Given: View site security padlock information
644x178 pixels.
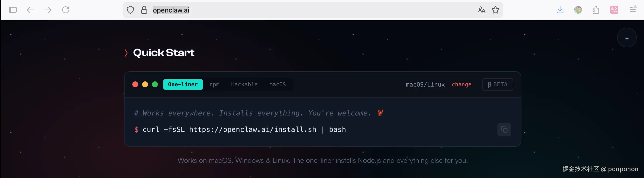Looking at the screenshot, I should [x=144, y=10].
